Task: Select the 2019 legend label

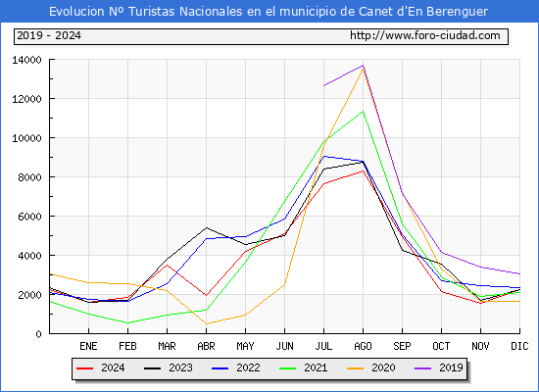Action: [451, 367]
